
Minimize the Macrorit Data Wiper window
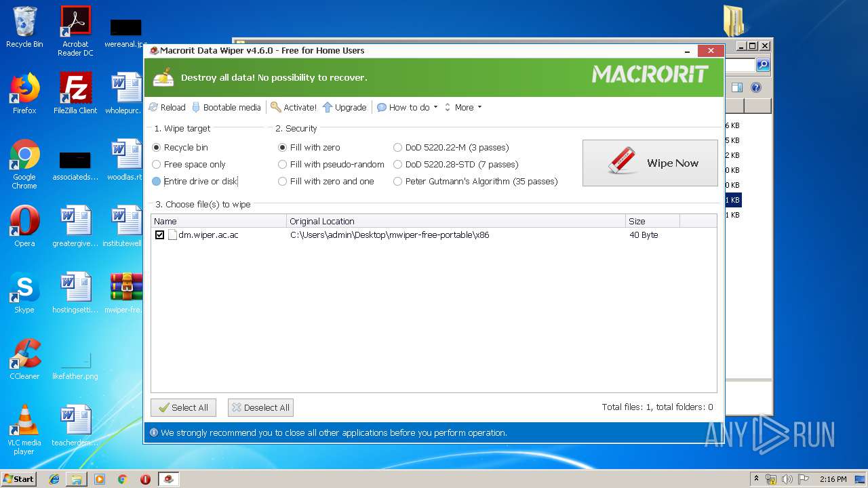pos(686,51)
